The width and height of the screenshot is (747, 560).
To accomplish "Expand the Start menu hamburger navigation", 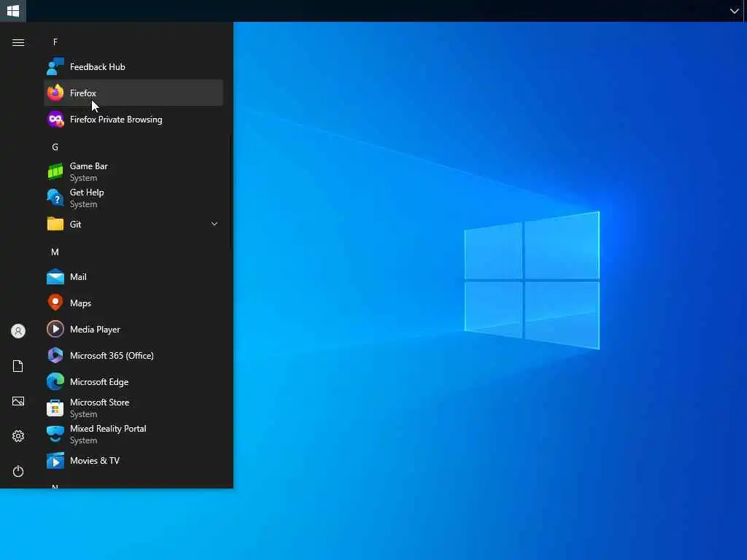I will pos(18,42).
